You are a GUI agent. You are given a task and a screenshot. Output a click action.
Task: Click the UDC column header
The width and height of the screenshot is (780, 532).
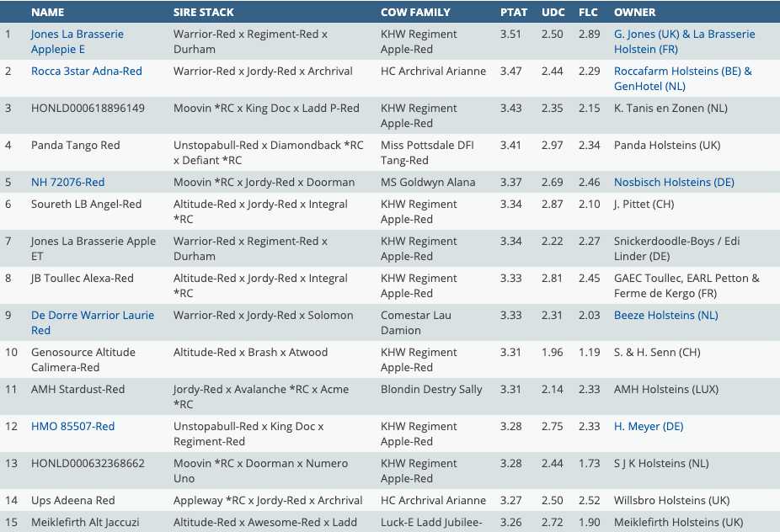pyautogui.click(x=553, y=13)
